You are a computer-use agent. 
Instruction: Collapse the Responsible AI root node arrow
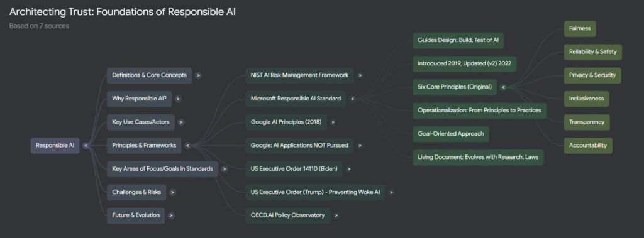pyautogui.click(x=86, y=146)
